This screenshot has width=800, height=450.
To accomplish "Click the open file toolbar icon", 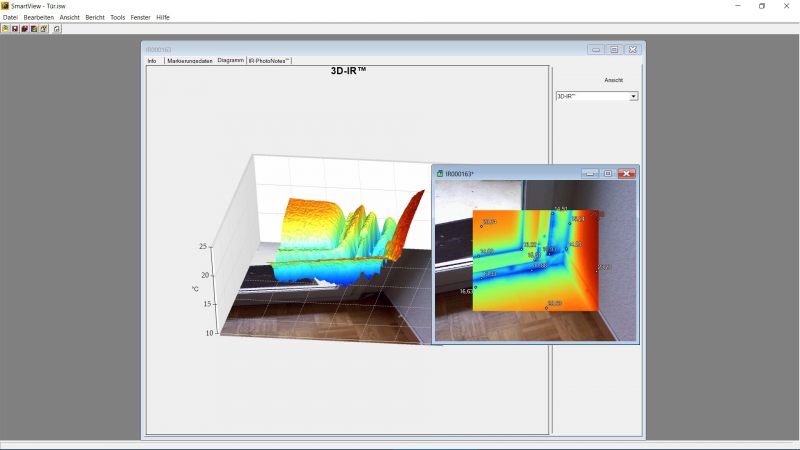I will (5, 29).
